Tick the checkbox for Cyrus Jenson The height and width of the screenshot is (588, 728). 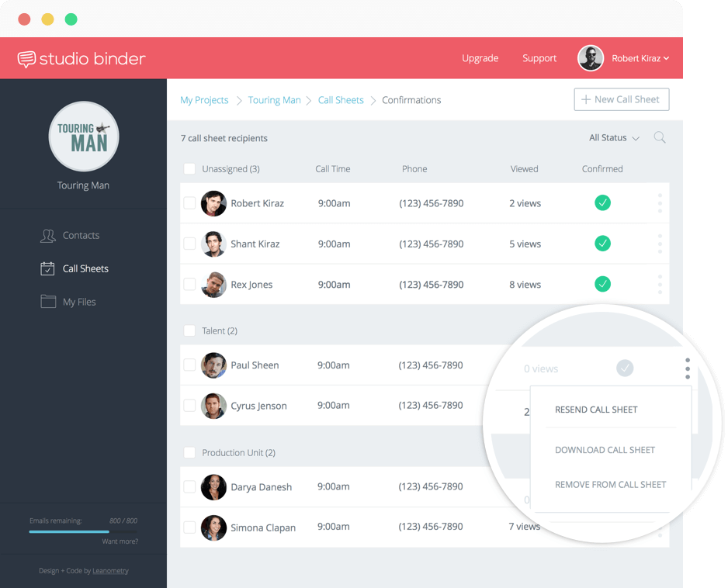[x=189, y=406]
